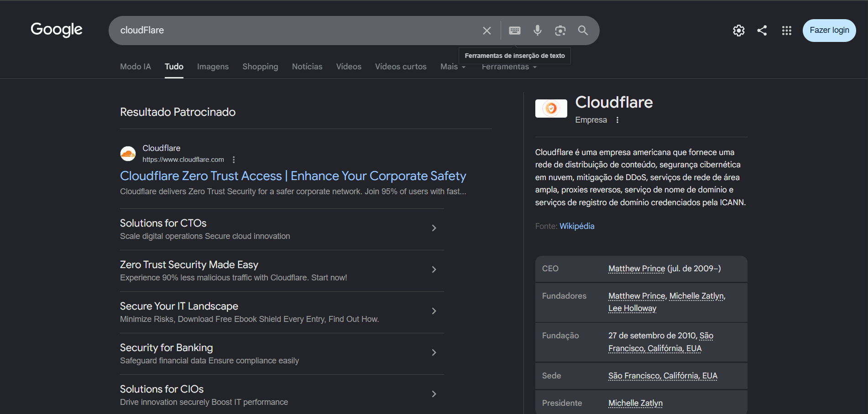This screenshot has height=414, width=868.
Task: Clear the search box with the X icon
Action: (487, 31)
